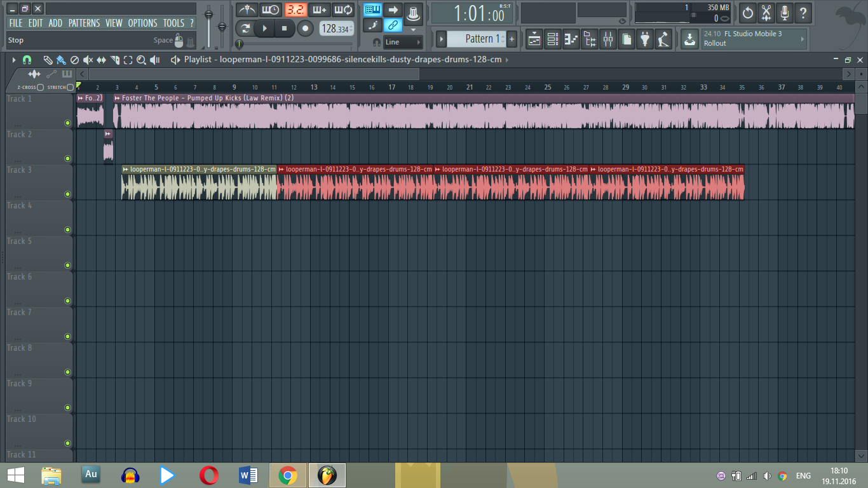
Task: Select the playlist Slice tool
Action: 115,60
